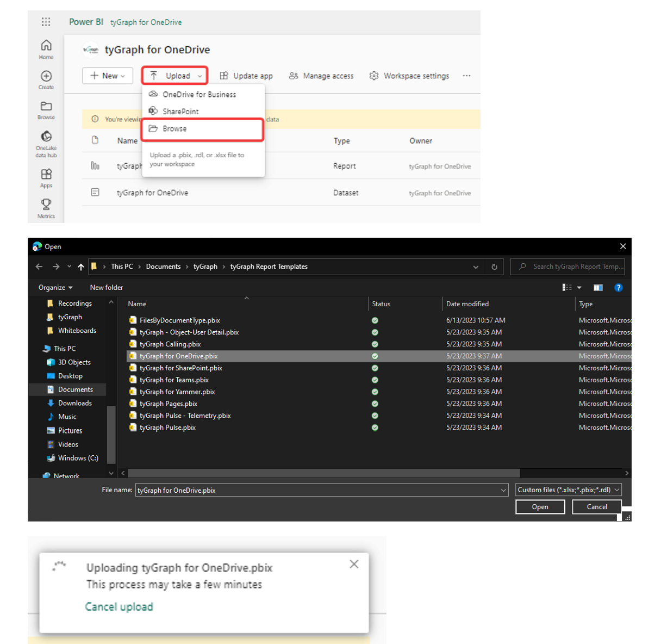Open more options ellipsis in workspace toolbar
This screenshot has height=644, width=655.
[x=466, y=76]
